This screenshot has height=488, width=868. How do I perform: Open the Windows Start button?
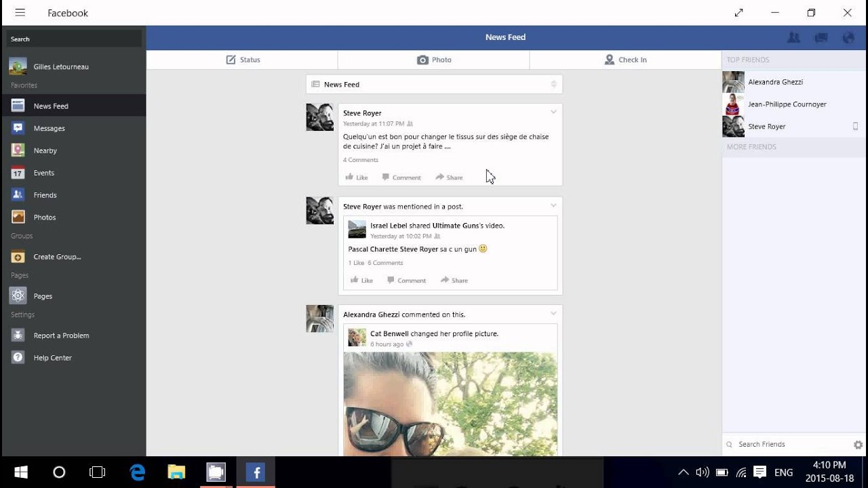(20, 472)
